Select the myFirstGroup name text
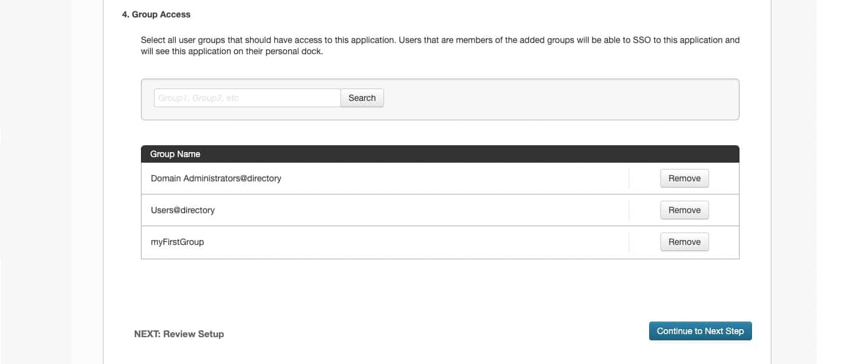868x364 pixels. 177,242
